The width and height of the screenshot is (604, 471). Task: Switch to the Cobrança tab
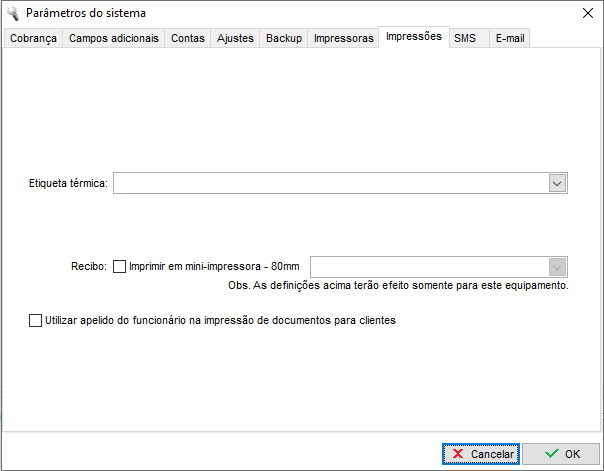pos(33,38)
